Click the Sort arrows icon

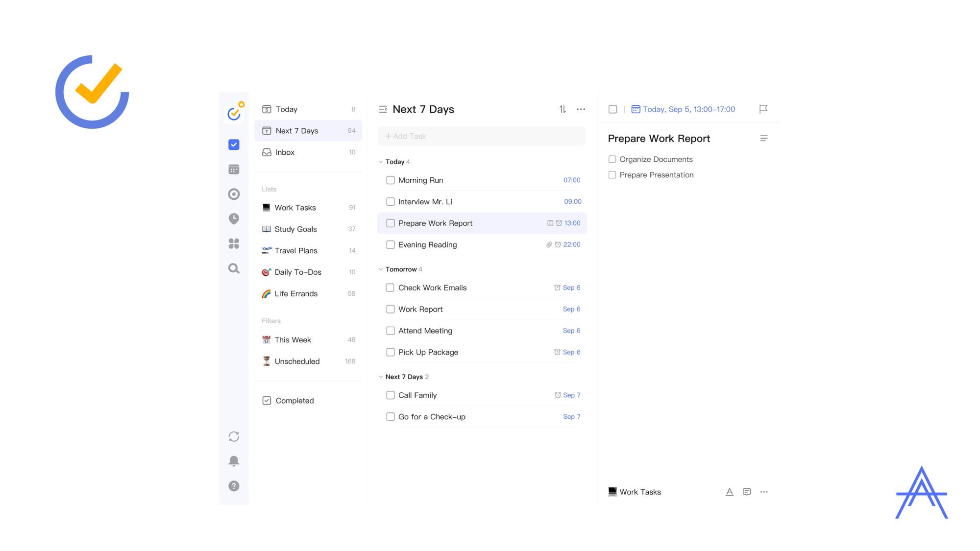(x=563, y=109)
